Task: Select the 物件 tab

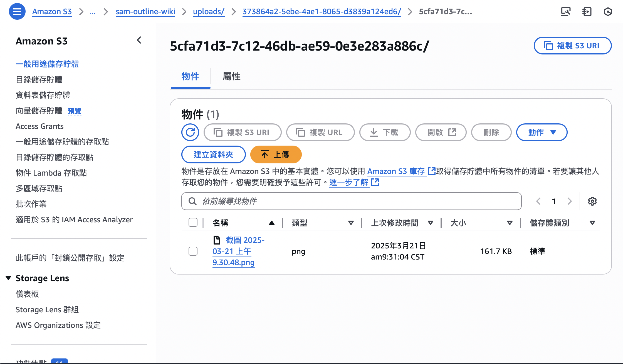Action: (190, 76)
